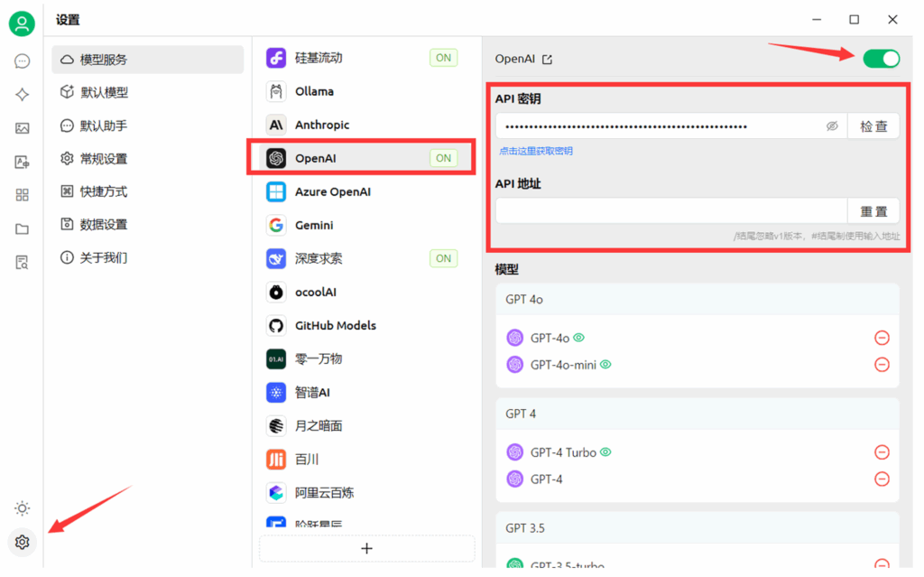This screenshot has height=577, width=924.
Task: Switch theme with the sun icon
Action: tap(23, 508)
